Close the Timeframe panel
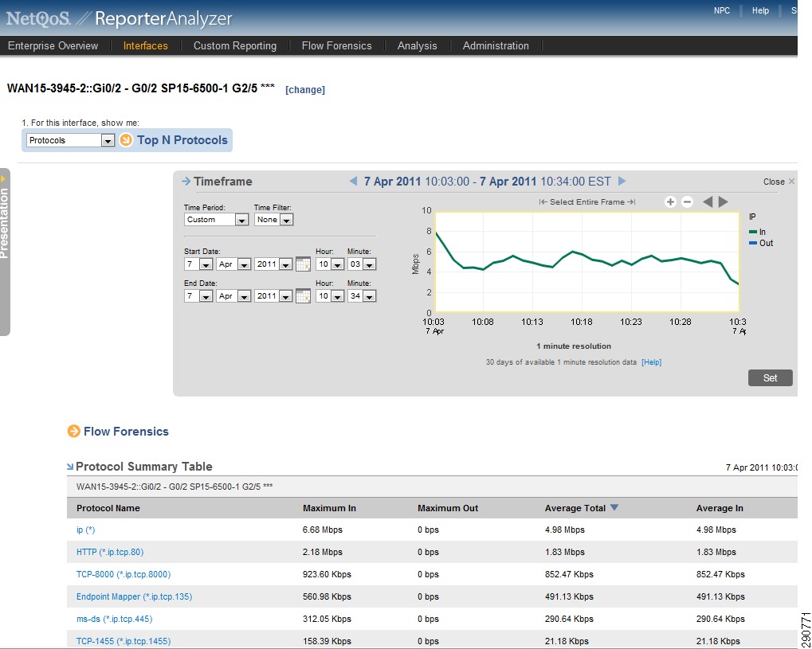 click(x=779, y=182)
